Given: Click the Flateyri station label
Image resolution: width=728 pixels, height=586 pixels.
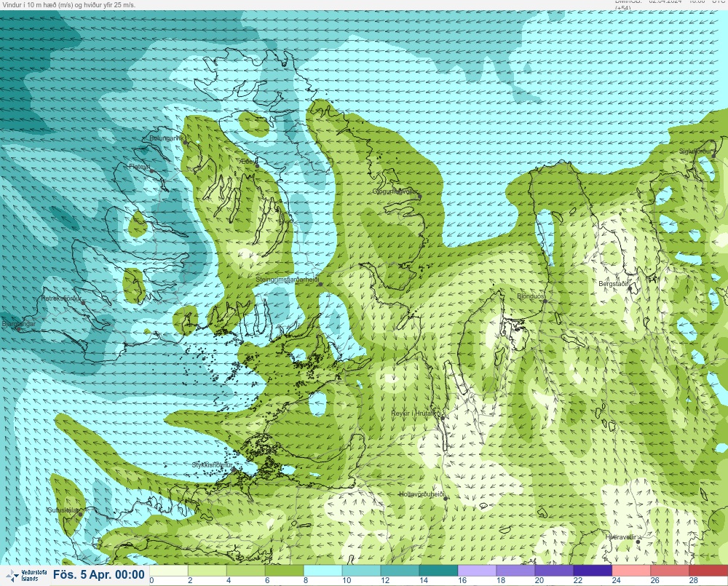Looking at the screenshot, I should point(139,166).
